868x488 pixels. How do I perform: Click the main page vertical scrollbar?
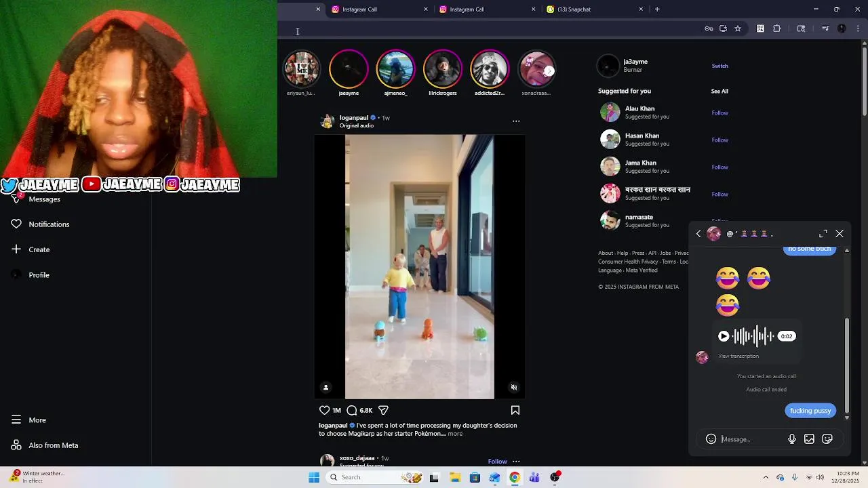(x=865, y=81)
